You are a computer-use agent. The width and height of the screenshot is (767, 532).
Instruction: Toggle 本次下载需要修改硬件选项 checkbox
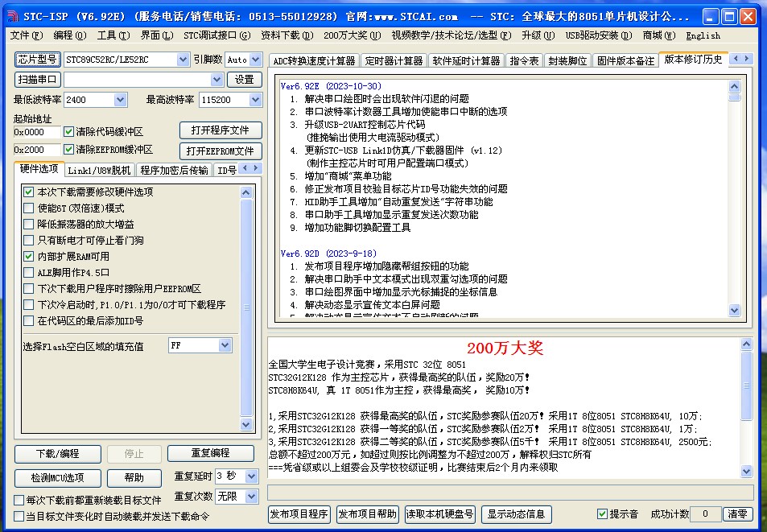pyautogui.click(x=28, y=192)
